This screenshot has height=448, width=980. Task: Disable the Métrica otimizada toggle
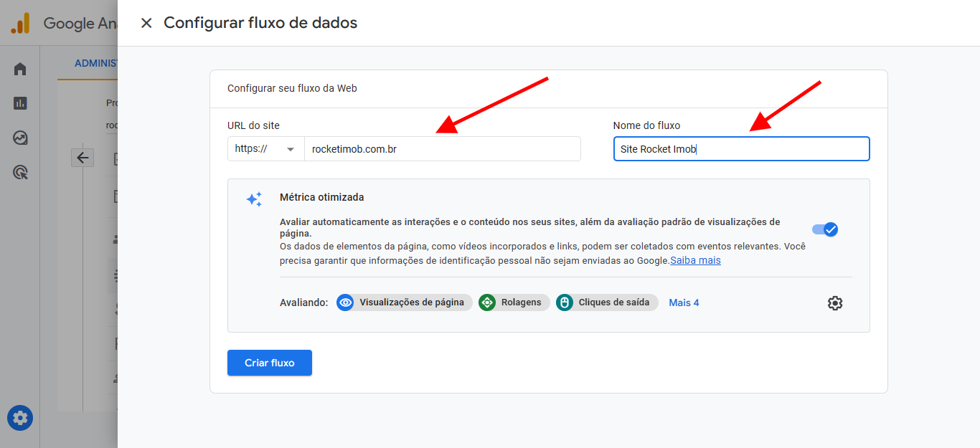pos(824,229)
